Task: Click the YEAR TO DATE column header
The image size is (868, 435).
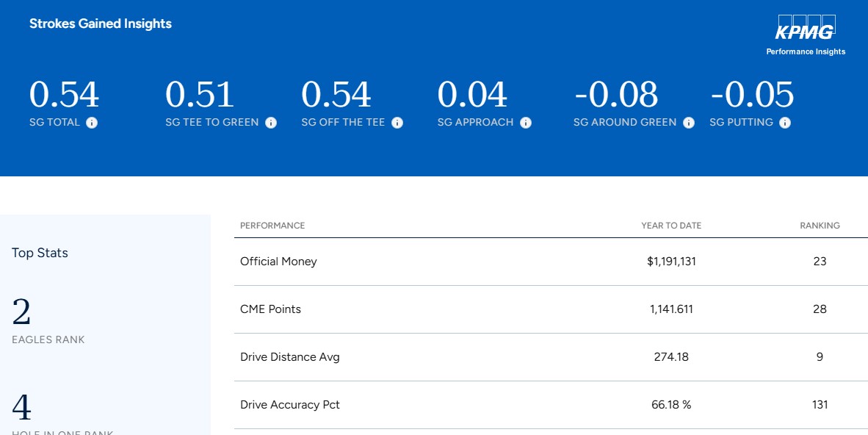Action: pyautogui.click(x=671, y=226)
